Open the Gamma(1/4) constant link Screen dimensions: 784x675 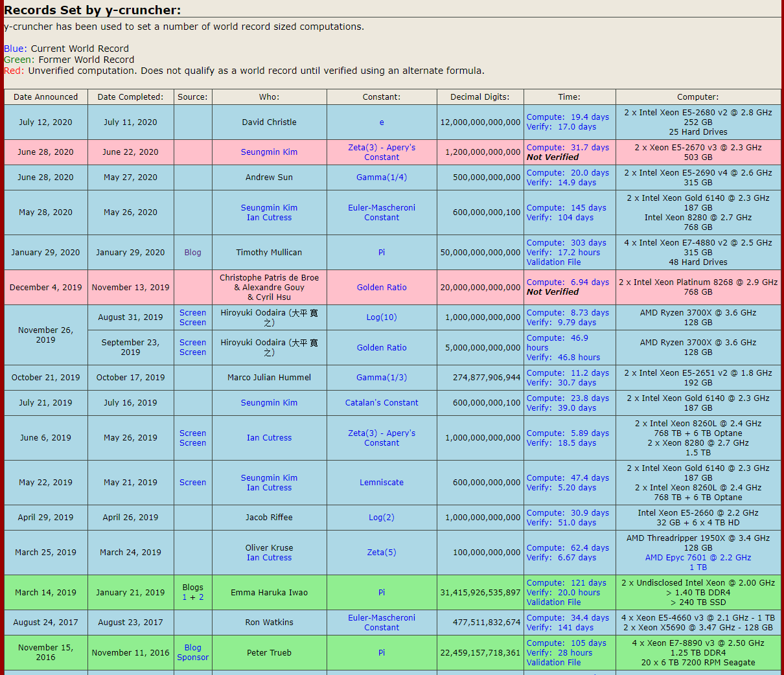[381, 177]
